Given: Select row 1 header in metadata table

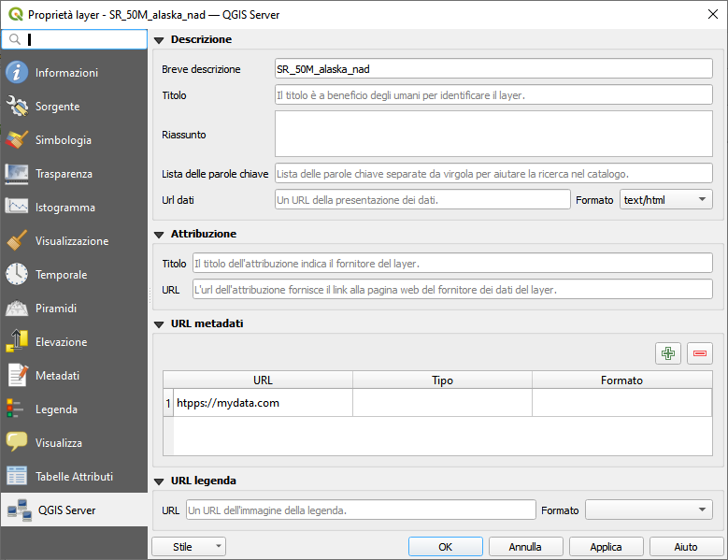Looking at the screenshot, I should [x=168, y=403].
